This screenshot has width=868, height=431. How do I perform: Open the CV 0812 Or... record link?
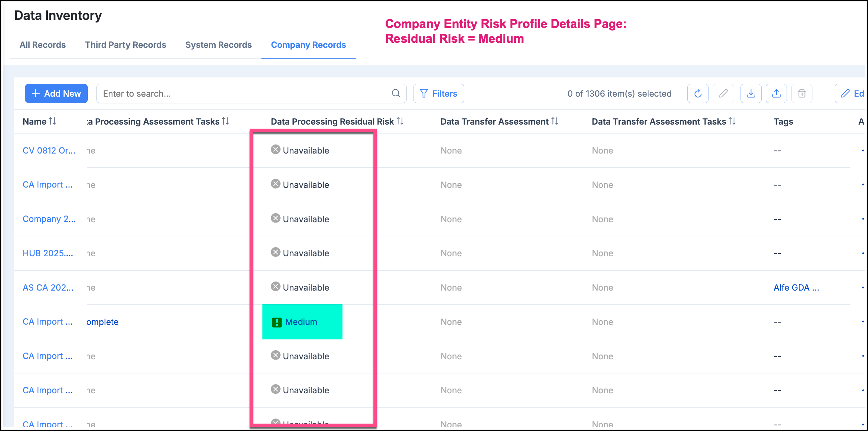(49, 151)
